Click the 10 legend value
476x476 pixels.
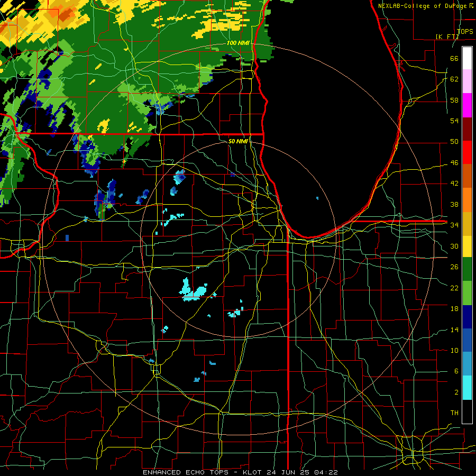tap(454, 350)
